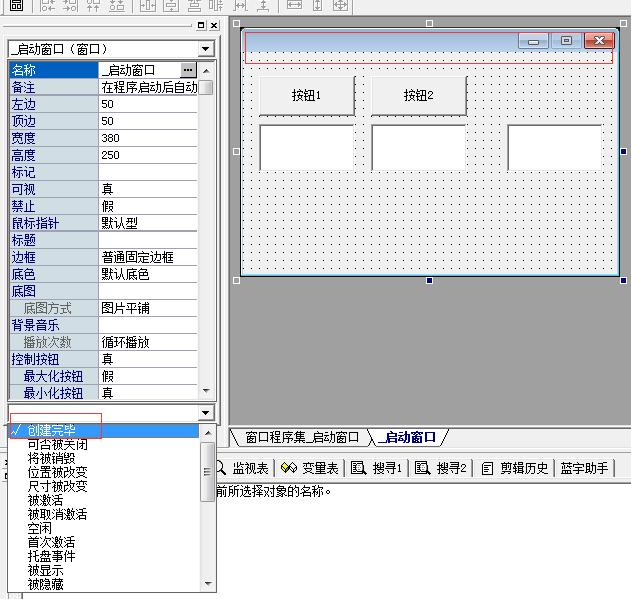
Task: Choose the 可否被关闭 event
Action: 104,444
